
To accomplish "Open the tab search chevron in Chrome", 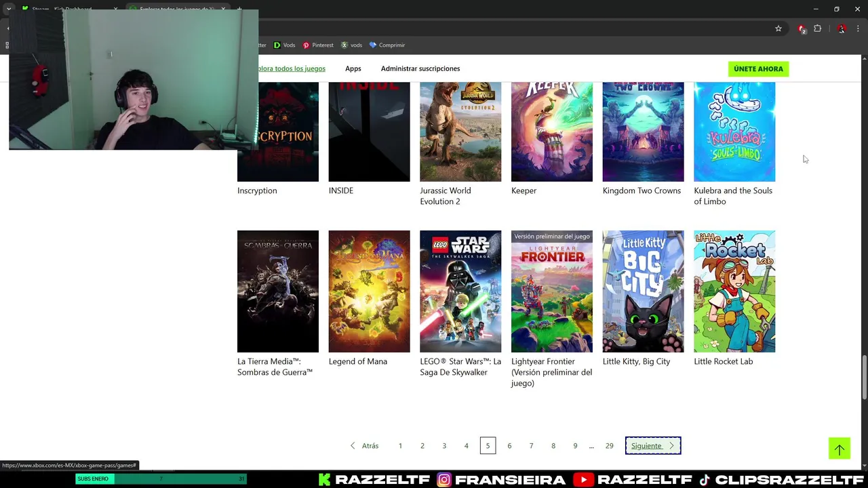I will click(7, 9).
